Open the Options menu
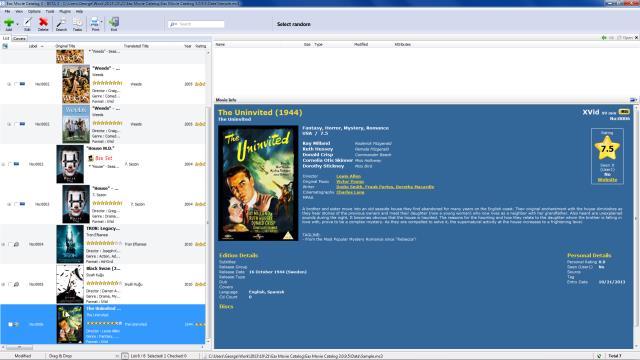 [x=34, y=11]
